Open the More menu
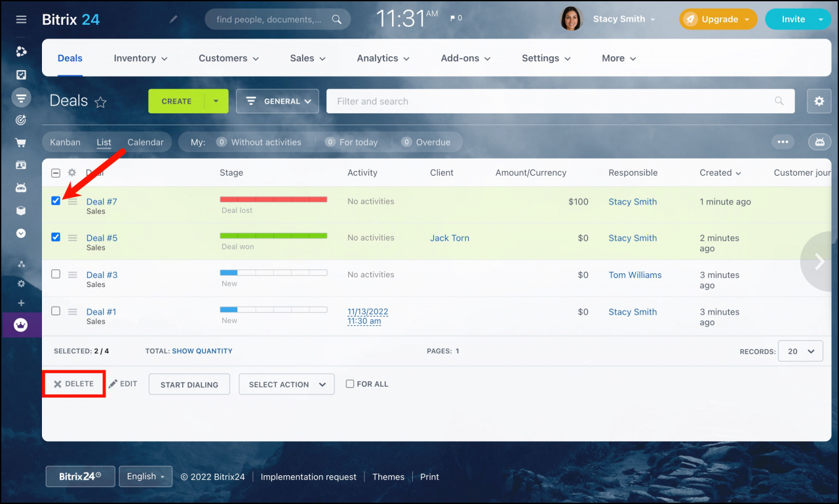 [x=619, y=58]
